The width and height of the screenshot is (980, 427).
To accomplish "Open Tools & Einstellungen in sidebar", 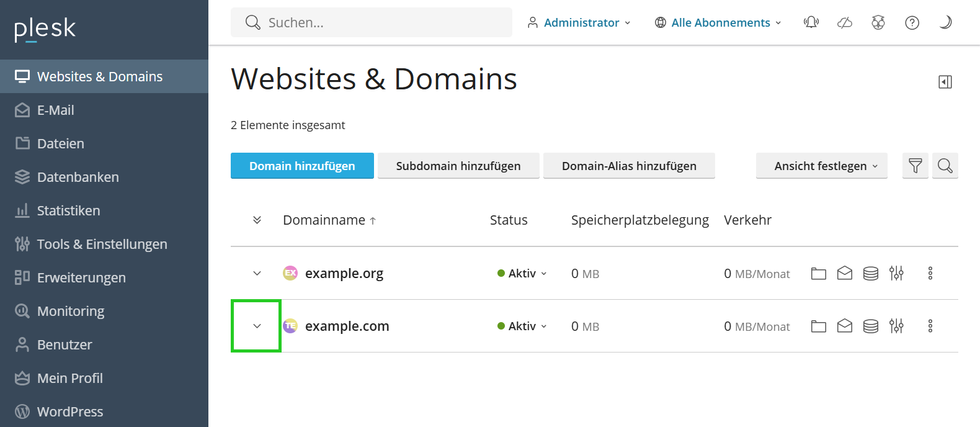I will [104, 244].
